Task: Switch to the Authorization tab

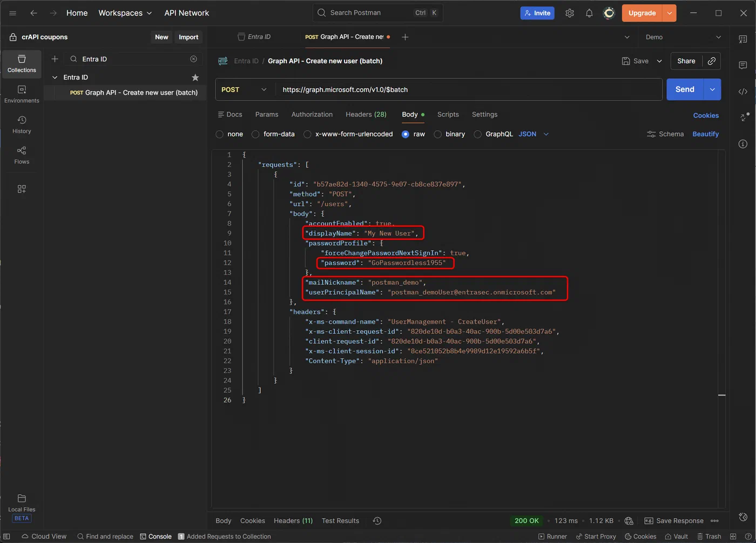Action: tap(312, 115)
